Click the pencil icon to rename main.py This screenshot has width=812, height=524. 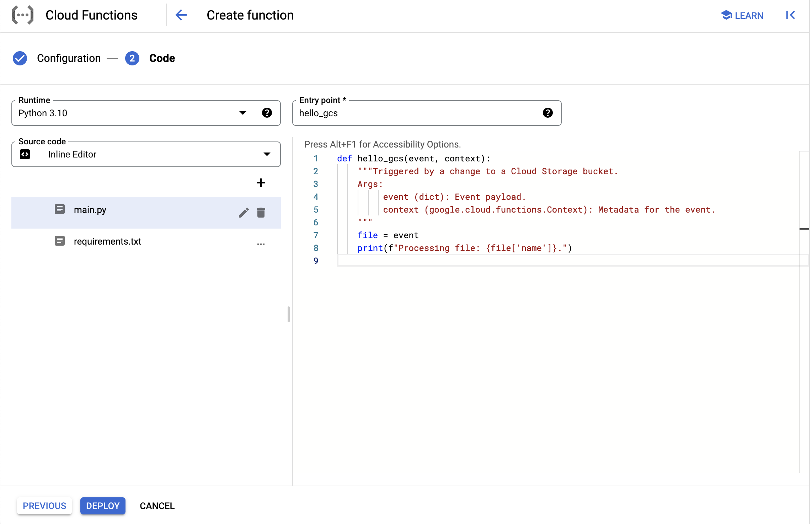pos(244,213)
